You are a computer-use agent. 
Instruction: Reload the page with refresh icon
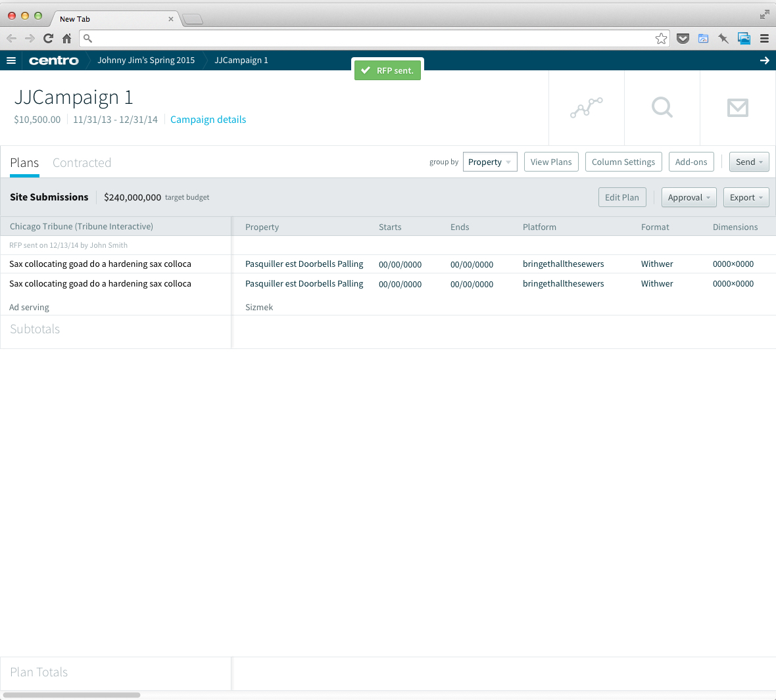click(48, 38)
